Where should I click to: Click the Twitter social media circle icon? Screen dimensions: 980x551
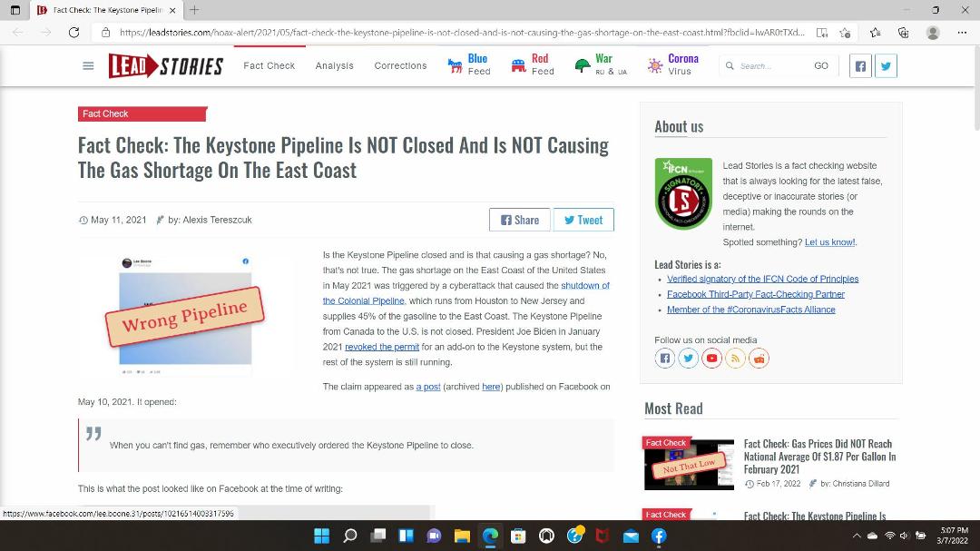[688, 359]
